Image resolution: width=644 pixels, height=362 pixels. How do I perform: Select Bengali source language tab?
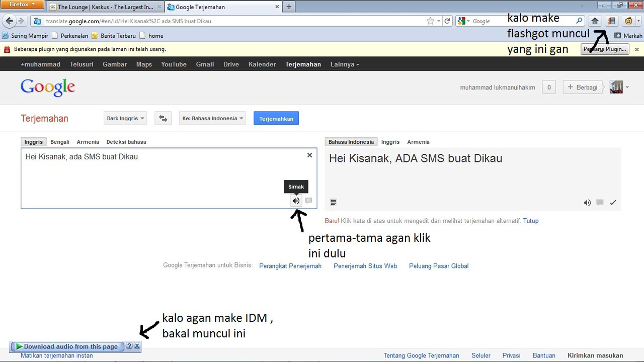click(x=60, y=142)
